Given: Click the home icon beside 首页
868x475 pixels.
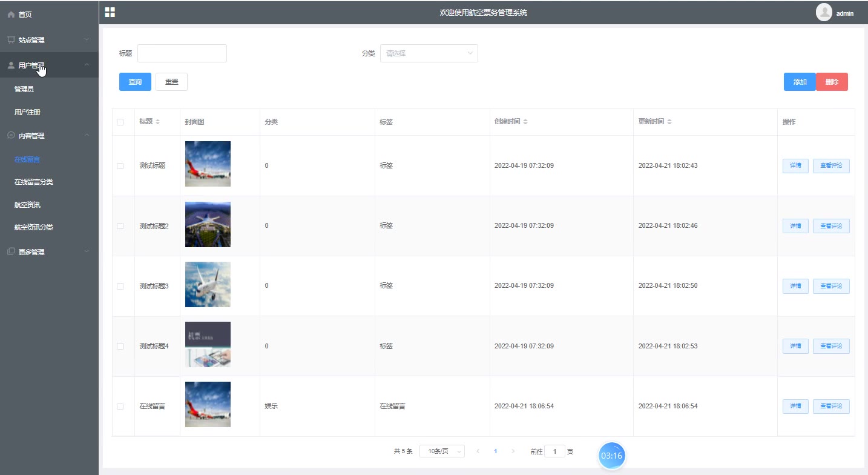Looking at the screenshot, I should tap(11, 15).
